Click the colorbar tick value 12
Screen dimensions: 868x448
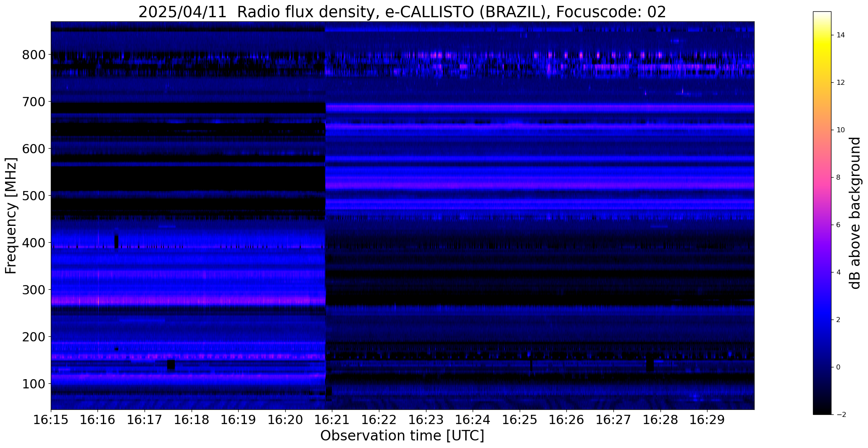(x=841, y=83)
